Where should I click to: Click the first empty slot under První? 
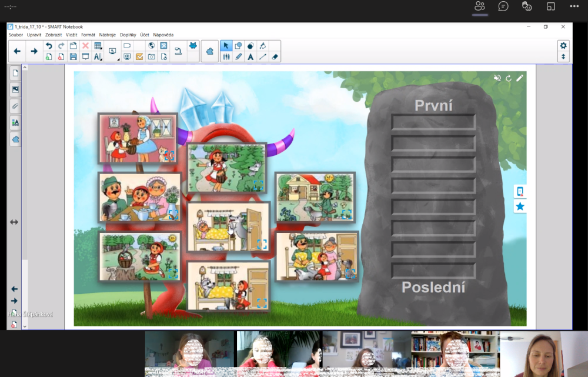click(433, 122)
